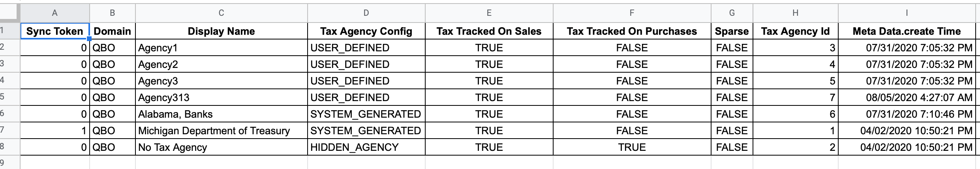
Task: Select the No Tax Agency cell
Action: pos(221,147)
